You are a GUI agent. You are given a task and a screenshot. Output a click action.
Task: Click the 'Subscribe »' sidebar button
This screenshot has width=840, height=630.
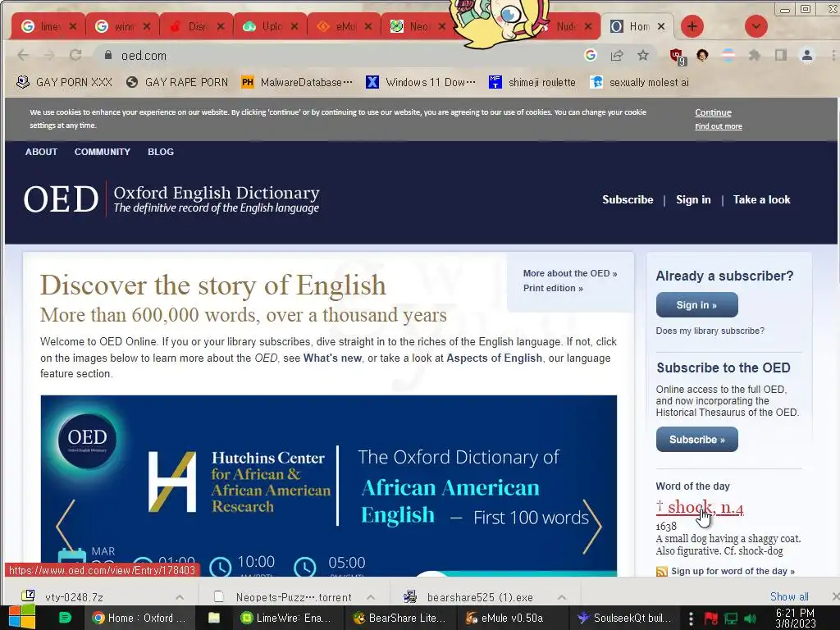[x=697, y=440]
